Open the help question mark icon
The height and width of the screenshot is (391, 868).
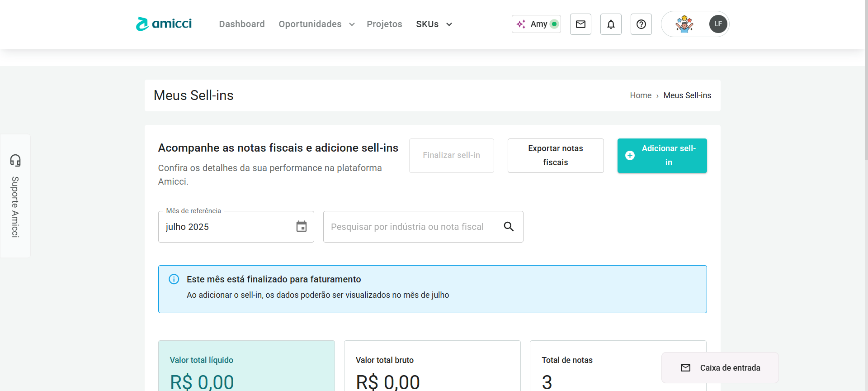(641, 24)
